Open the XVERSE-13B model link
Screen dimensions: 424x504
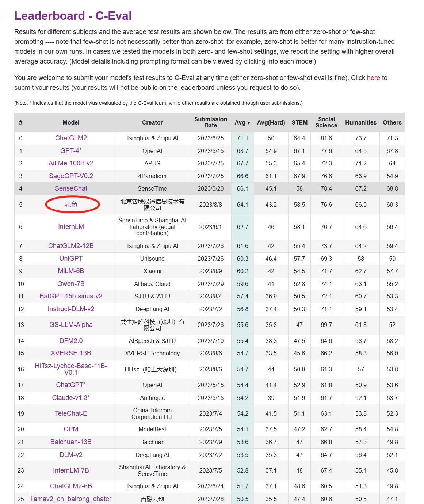coord(70,354)
